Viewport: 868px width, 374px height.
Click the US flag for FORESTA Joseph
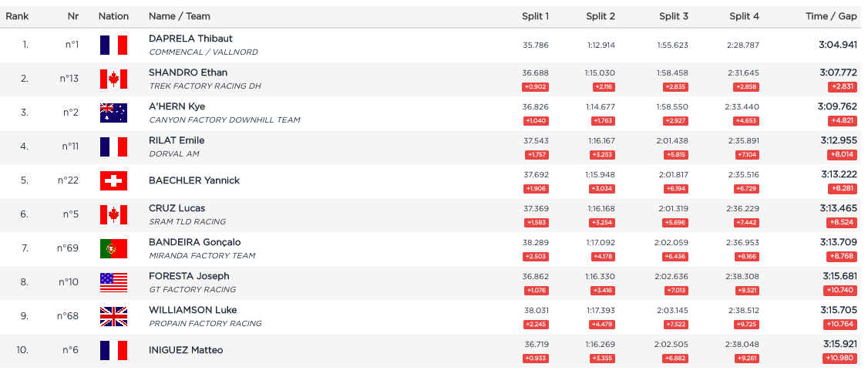[113, 282]
